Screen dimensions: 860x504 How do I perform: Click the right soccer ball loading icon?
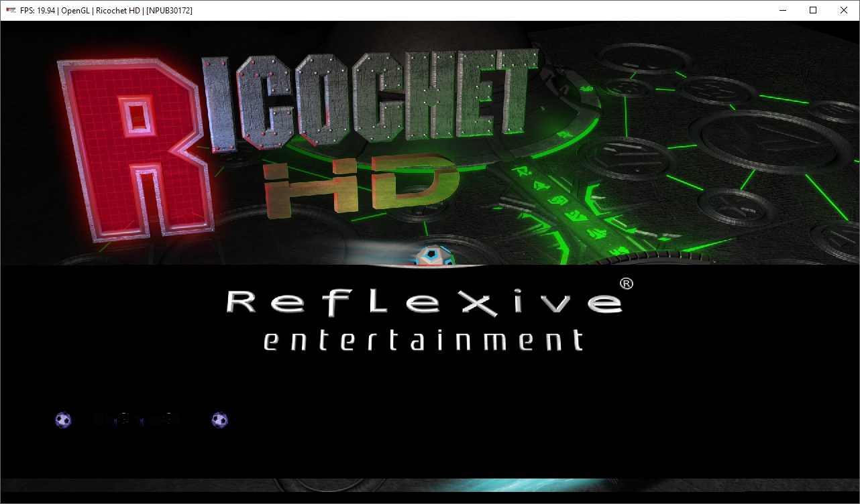pyautogui.click(x=219, y=420)
